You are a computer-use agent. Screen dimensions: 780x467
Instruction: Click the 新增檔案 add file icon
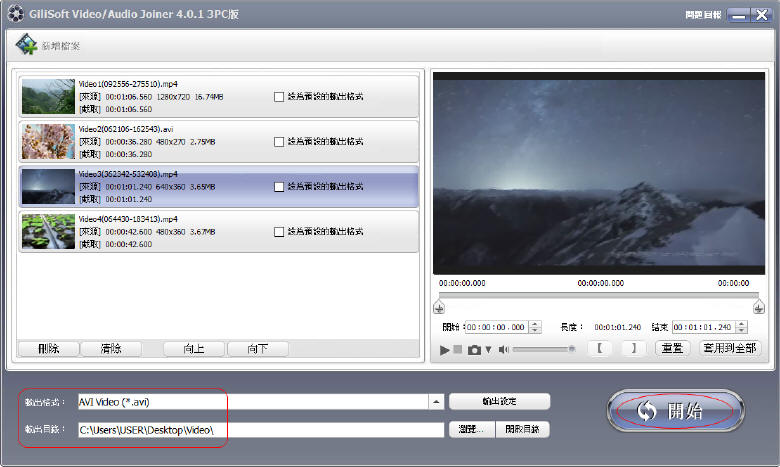24,45
